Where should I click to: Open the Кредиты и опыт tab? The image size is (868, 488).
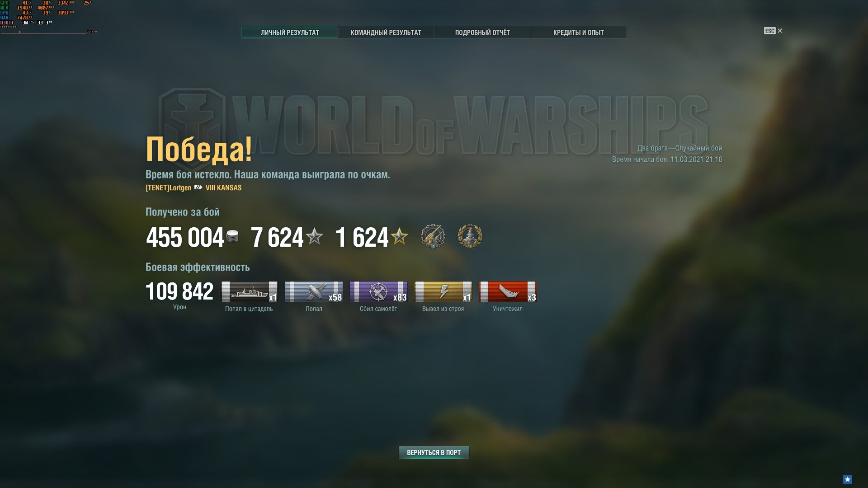pyautogui.click(x=578, y=33)
